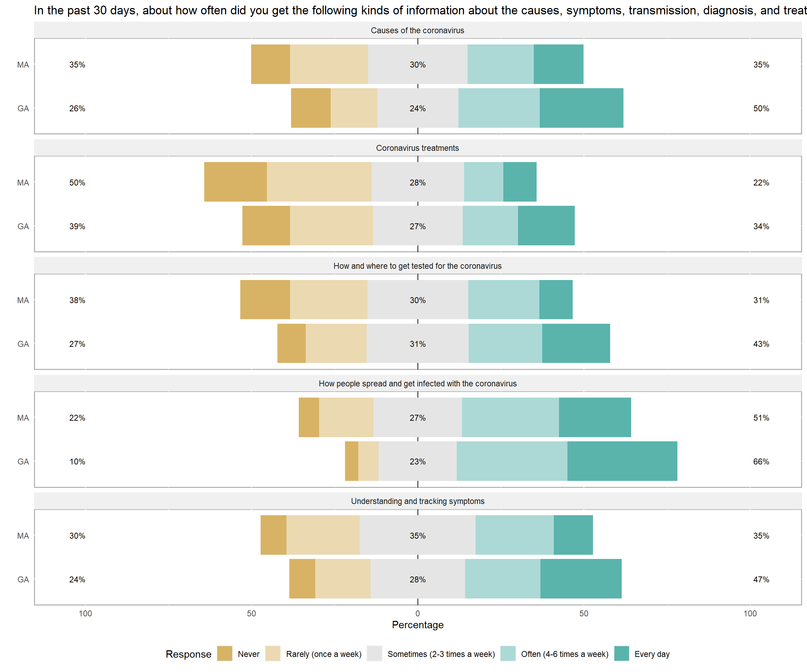This screenshot has width=807, height=672.
Task: Click the Rarely (once a week) legend swatch
Action: point(273,653)
